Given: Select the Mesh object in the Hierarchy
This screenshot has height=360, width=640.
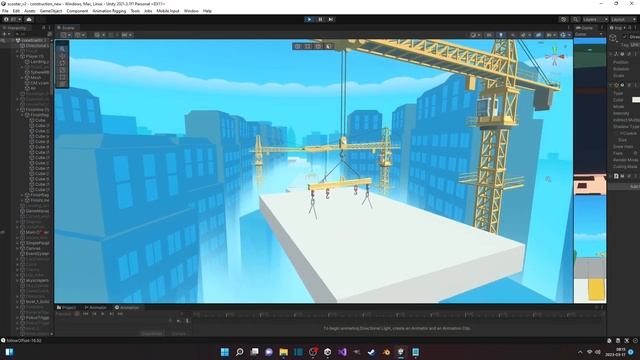Looking at the screenshot, I should (36, 78).
